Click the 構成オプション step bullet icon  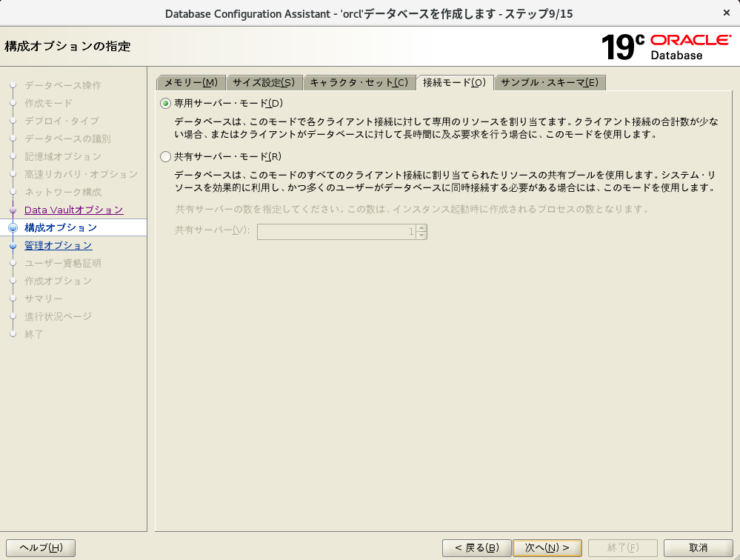coord(13,227)
